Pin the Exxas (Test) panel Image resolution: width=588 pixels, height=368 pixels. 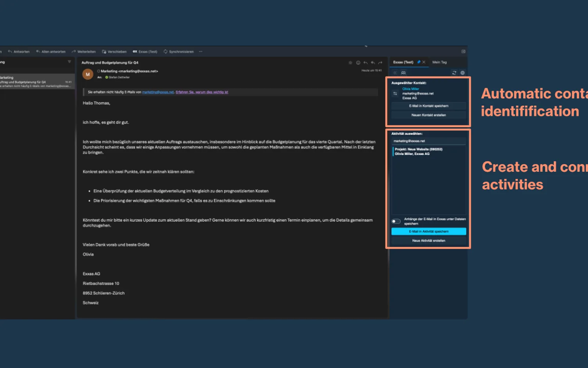419,62
